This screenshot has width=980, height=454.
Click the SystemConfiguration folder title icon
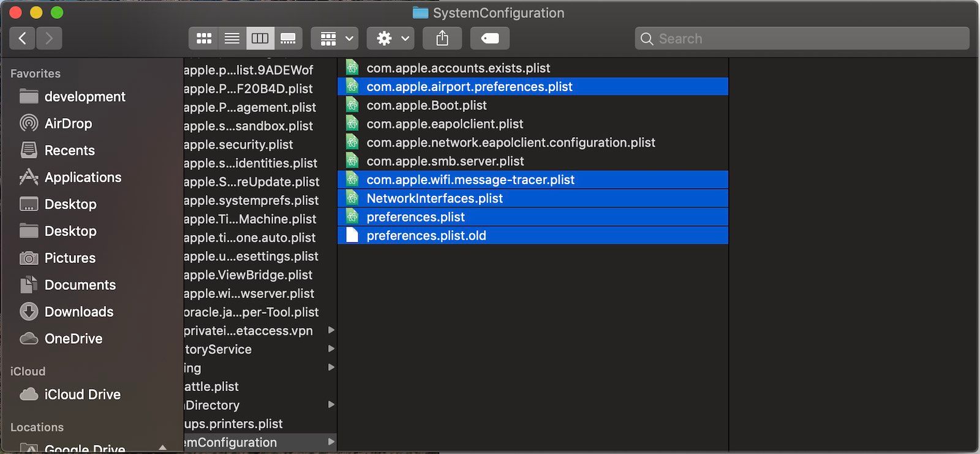click(x=420, y=13)
